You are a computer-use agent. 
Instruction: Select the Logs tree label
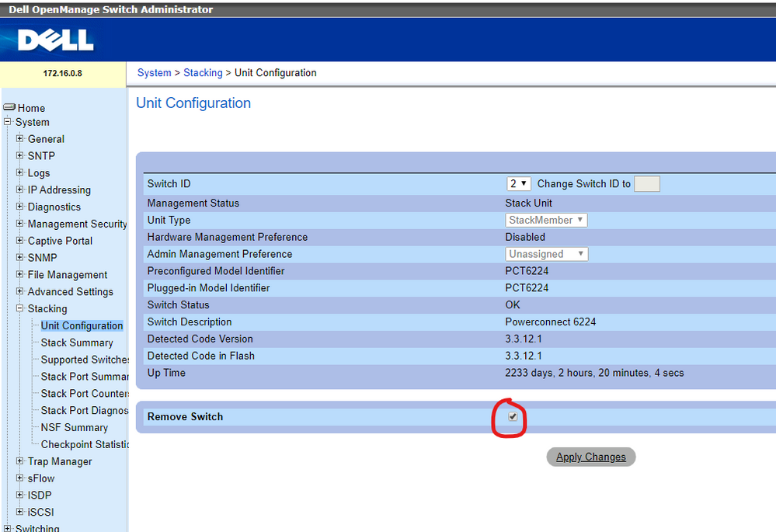click(x=39, y=172)
